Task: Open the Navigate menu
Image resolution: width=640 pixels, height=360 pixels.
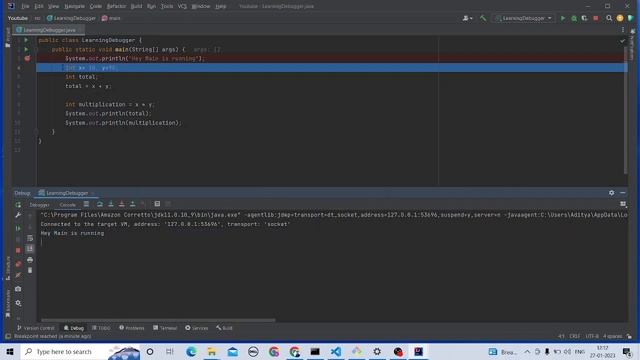Action: (x=74, y=6)
